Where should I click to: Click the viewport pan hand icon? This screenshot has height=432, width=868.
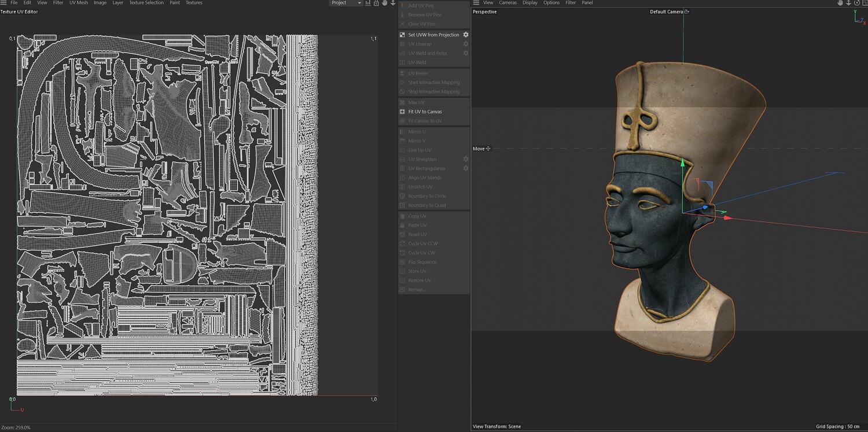tap(840, 3)
